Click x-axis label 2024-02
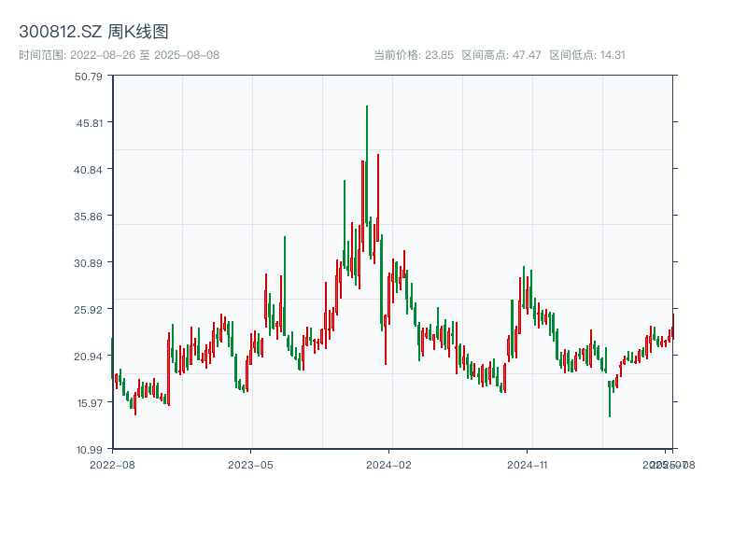This screenshot has height=560, width=747. pyautogui.click(x=388, y=465)
